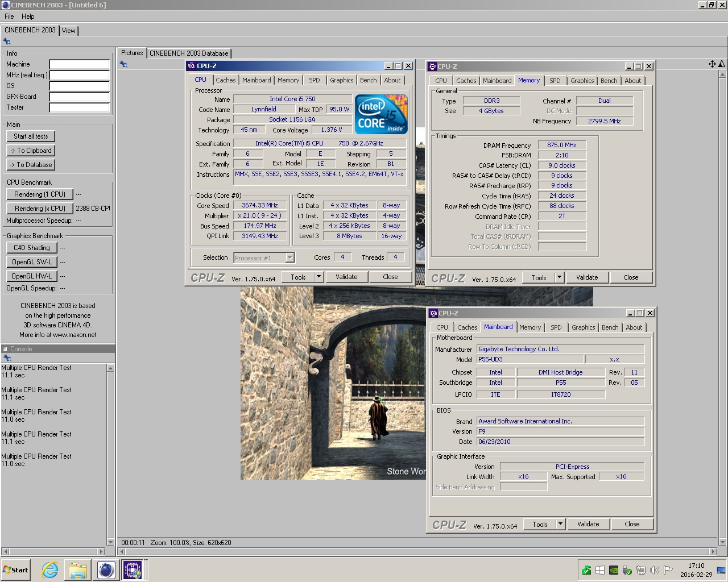Click Validate in the CPU-Z Memory window
Image resolution: width=728 pixels, height=582 pixels.
coord(587,277)
